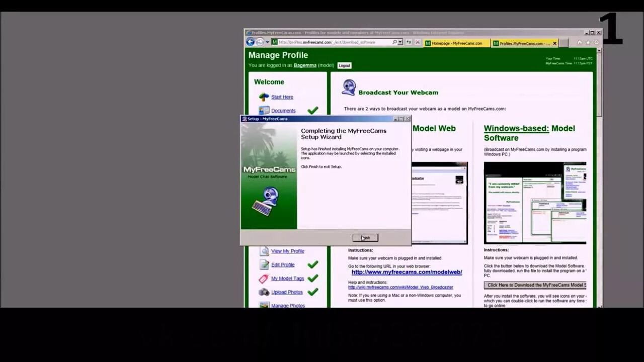Click the Finish button in Setup wizard
644x362 pixels.
[x=365, y=238]
